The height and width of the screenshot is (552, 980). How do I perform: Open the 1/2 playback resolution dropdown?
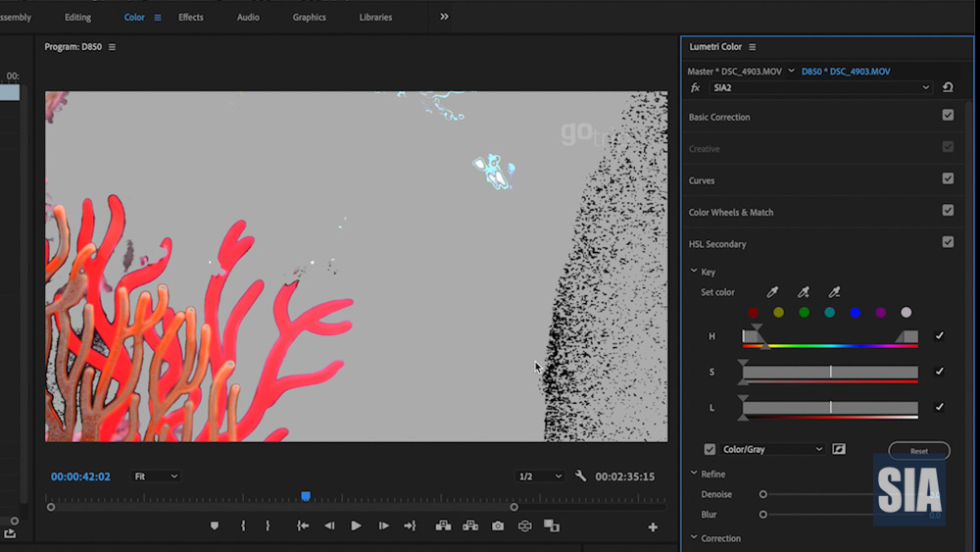click(x=539, y=477)
